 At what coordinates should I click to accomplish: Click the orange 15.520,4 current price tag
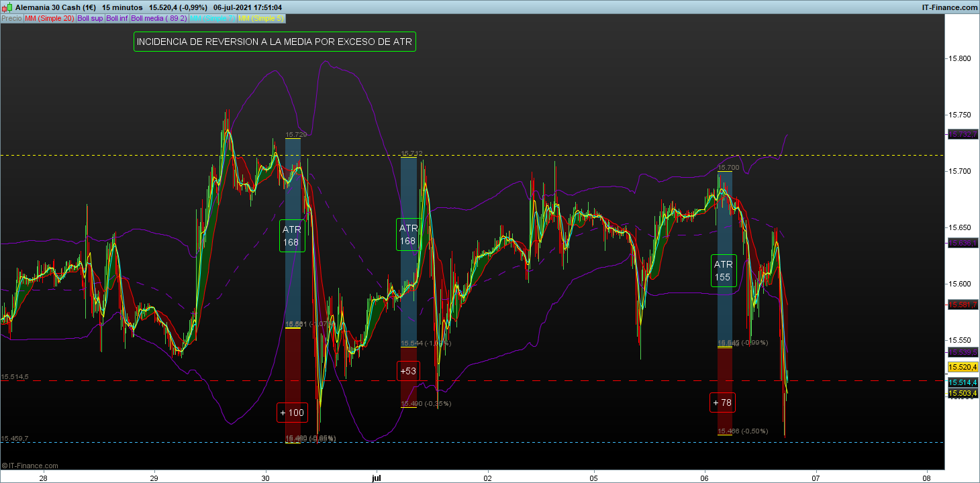[963, 367]
